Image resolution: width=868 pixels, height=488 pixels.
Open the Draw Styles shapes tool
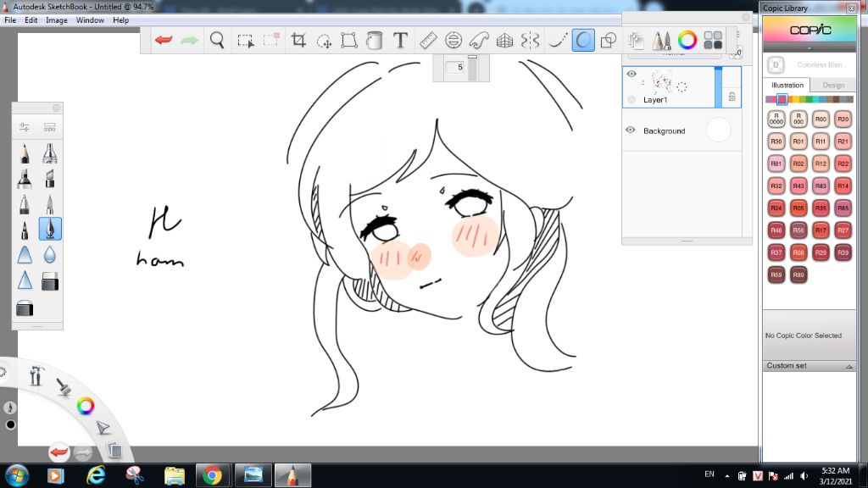point(609,41)
